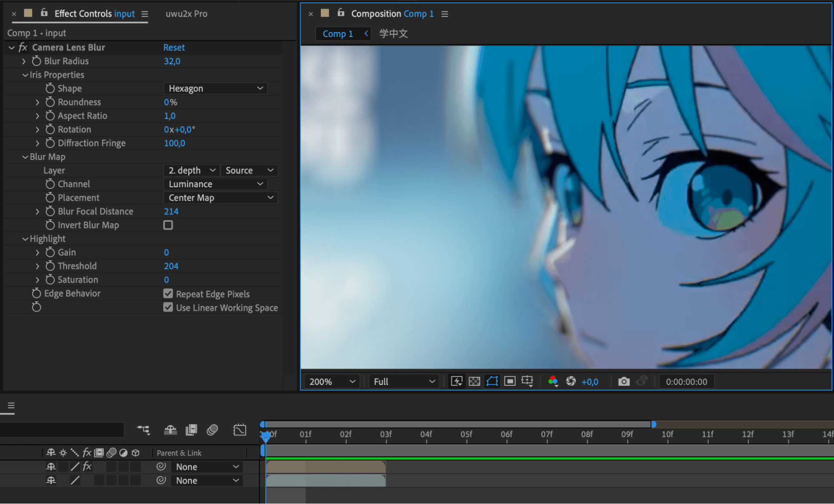The height and width of the screenshot is (504, 834).
Task: Open the show channel RGB menu
Action: [553, 381]
